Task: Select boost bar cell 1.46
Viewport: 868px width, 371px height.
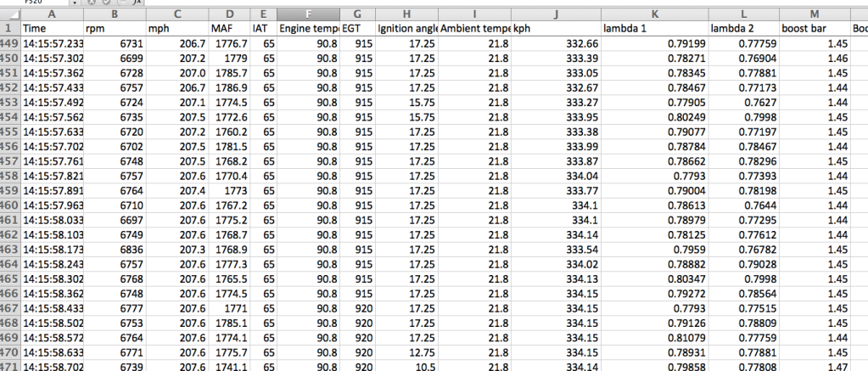Action: tap(815, 58)
